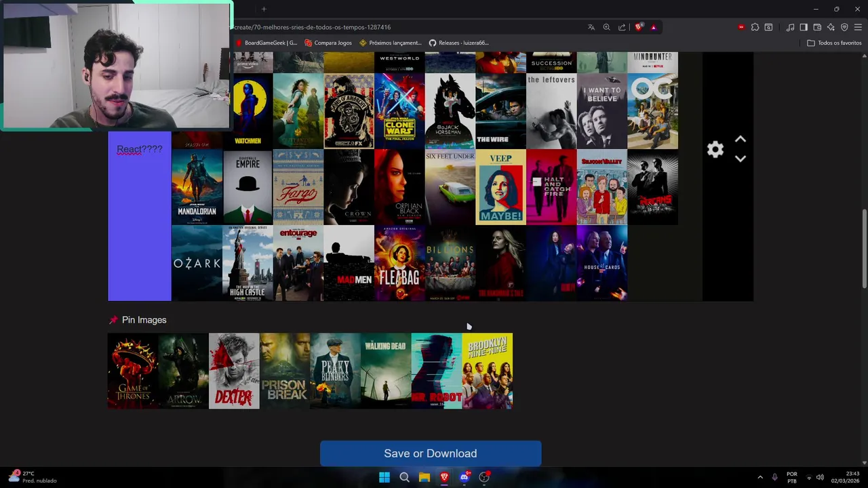
Task: Open the Leo AI sparkle icon
Action: pyautogui.click(x=831, y=27)
